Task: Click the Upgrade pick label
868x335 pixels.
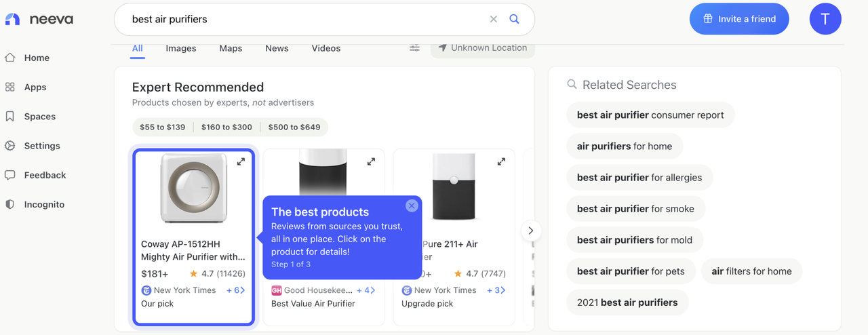Action: click(427, 304)
